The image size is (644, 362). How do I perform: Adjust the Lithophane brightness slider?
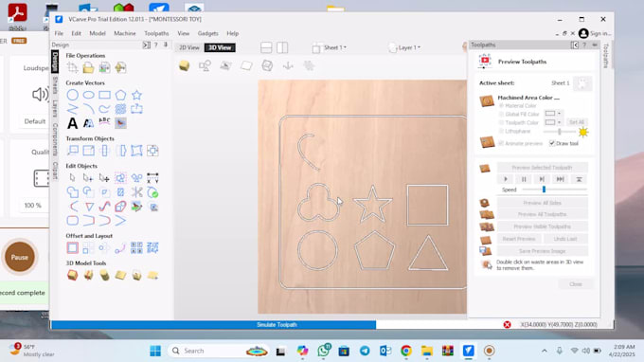(x=560, y=132)
